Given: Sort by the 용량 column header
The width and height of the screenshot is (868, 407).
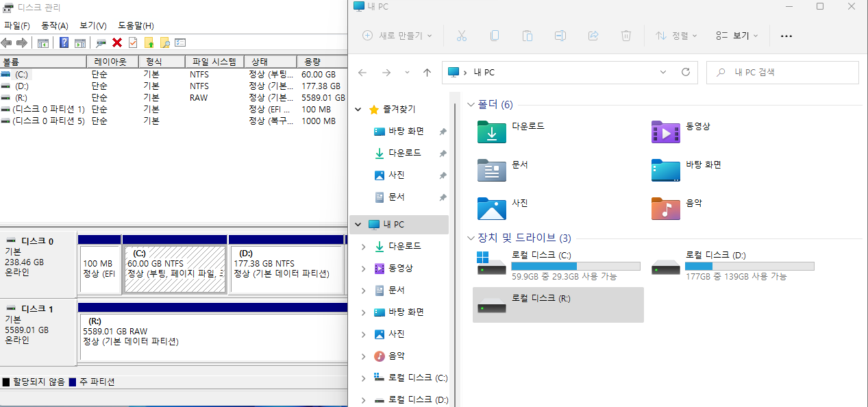Looking at the screenshot, I should pos(323,62).
